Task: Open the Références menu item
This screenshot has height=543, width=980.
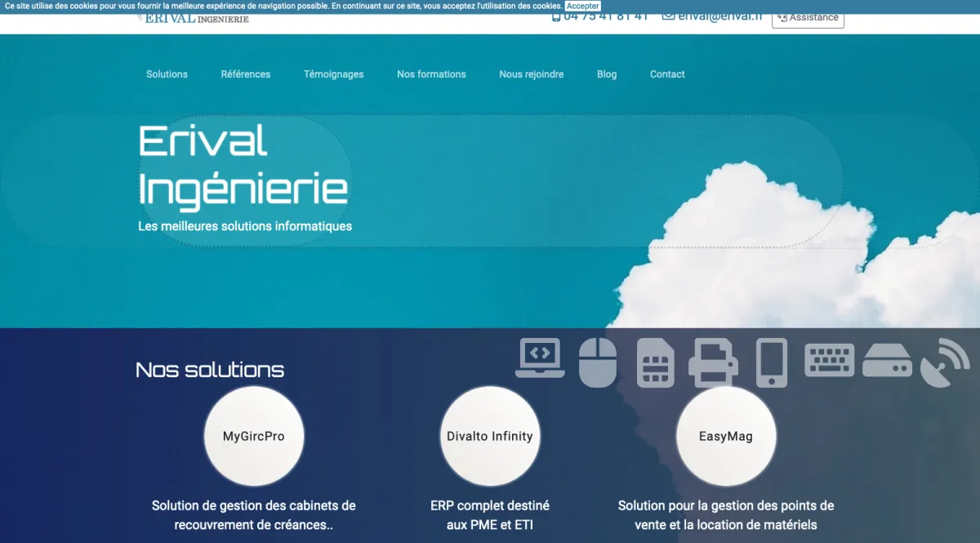Action: pyautogui.click(x=246, y=74)
